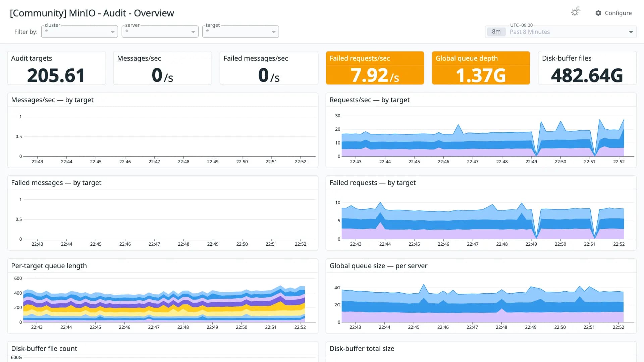644x362 pixels.
Task: Select the Failed messages/sec stat card
Action: [x=269, y=68]
